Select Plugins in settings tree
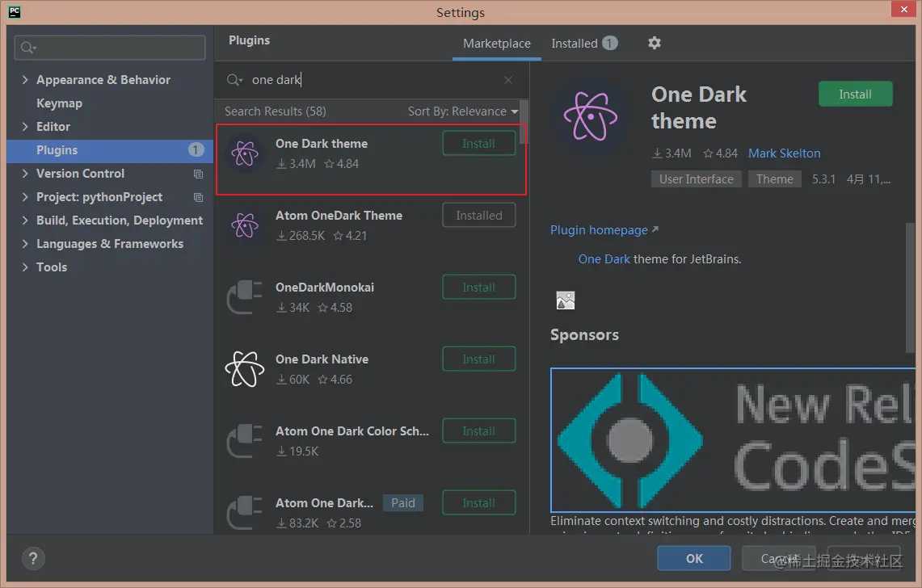This screenshot has height=588, width=922. [x=57, y=150]
